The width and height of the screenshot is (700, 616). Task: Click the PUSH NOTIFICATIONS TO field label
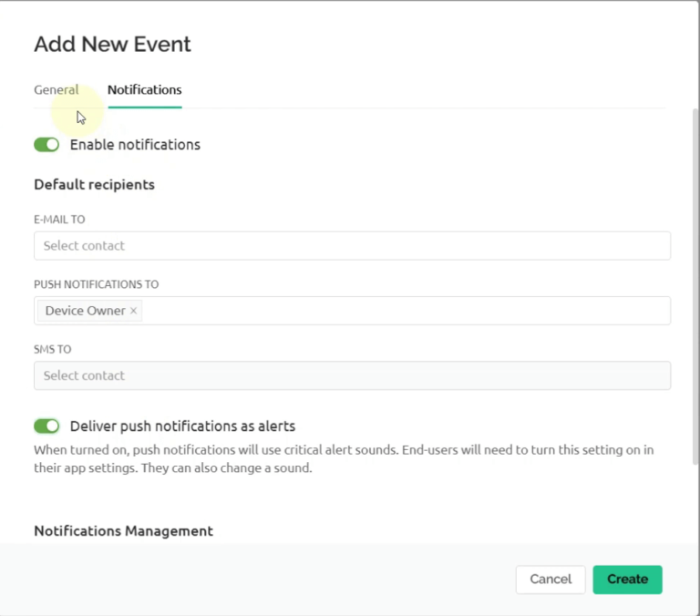point(96,284)
